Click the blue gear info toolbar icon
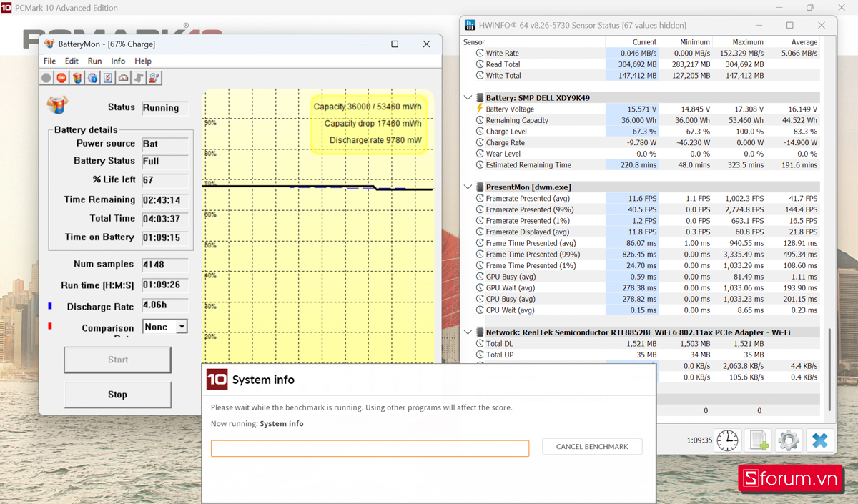 93,78
